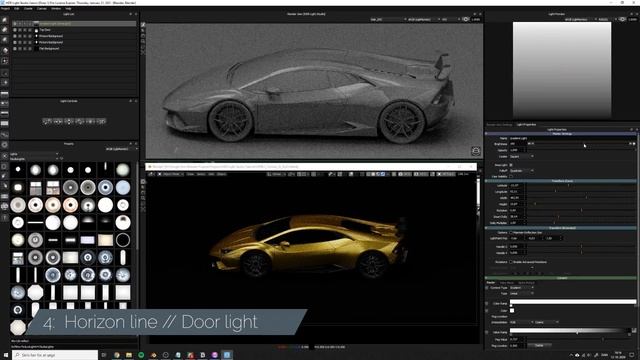Click the camera icon in Render View corner
Viewport: 640px width, 360px height.
pos(476,151)
